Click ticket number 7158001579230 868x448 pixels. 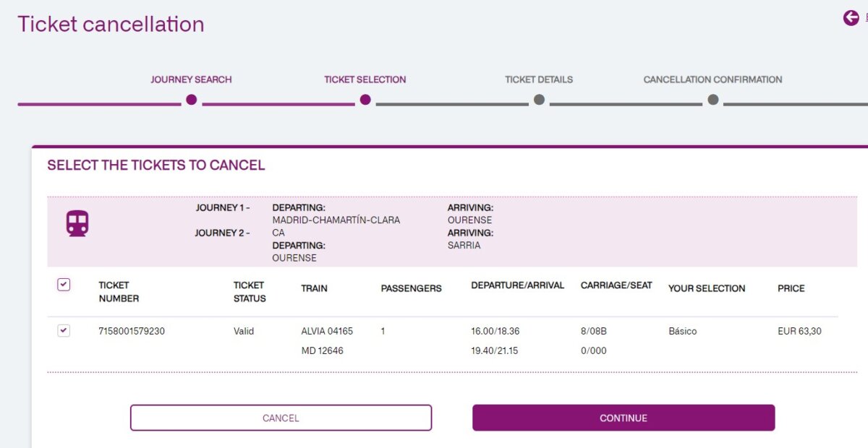(x=132, y=332)
